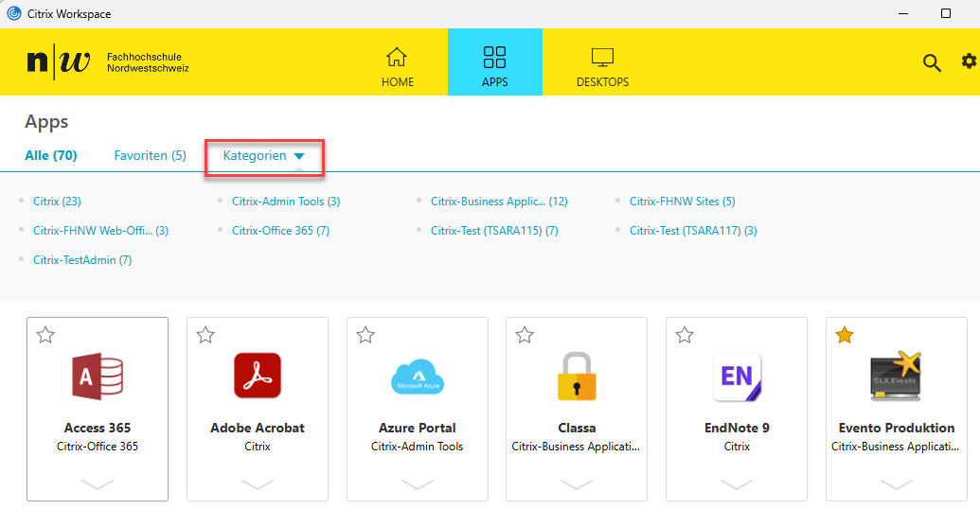Toggle favorite star on Adobe Acrobat

[x=205, y=335]
